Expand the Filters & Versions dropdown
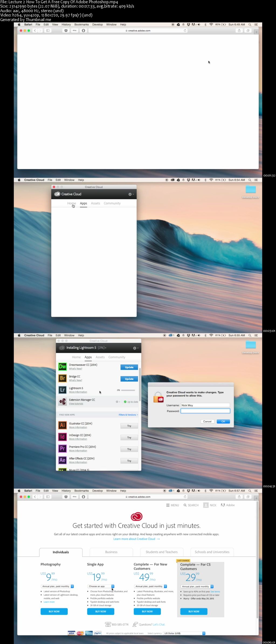This screenshot has width=276, height=644. coord(128,415)
